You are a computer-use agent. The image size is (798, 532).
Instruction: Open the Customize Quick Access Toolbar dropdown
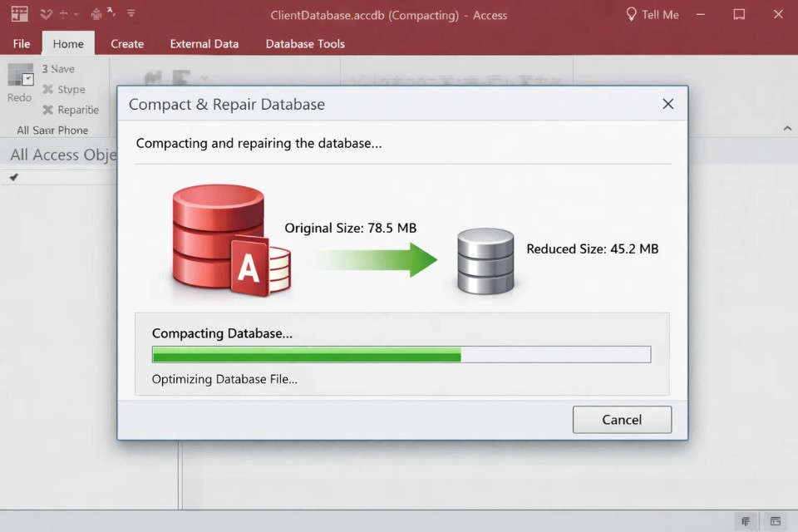(131, 14)
